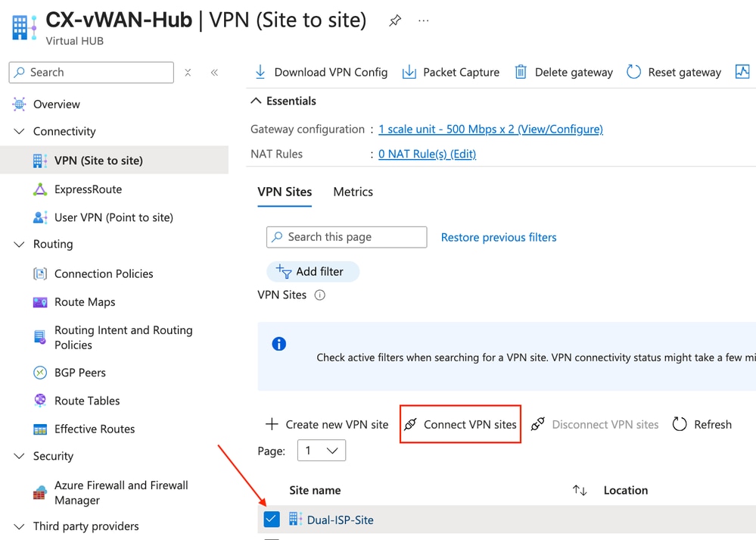Collapse the Connectivity section
Image resolution: width=756 pixels, height=540 pixels.
point(19,131)
